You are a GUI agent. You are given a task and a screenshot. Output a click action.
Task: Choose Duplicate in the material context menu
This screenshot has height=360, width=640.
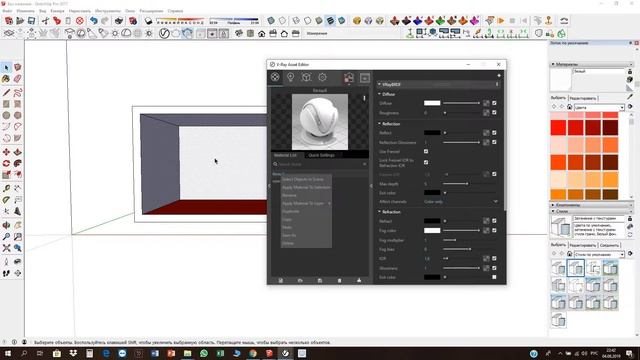tap(306, 211)
